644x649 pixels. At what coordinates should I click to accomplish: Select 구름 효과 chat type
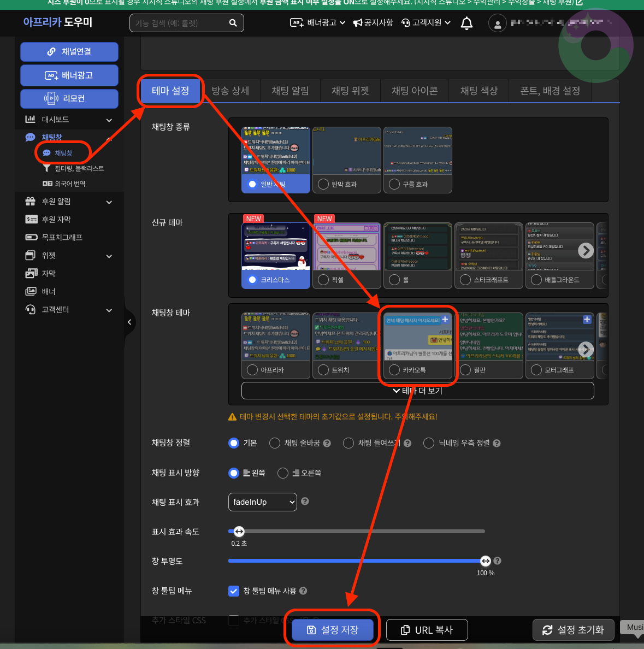click(x=418, y=160)
